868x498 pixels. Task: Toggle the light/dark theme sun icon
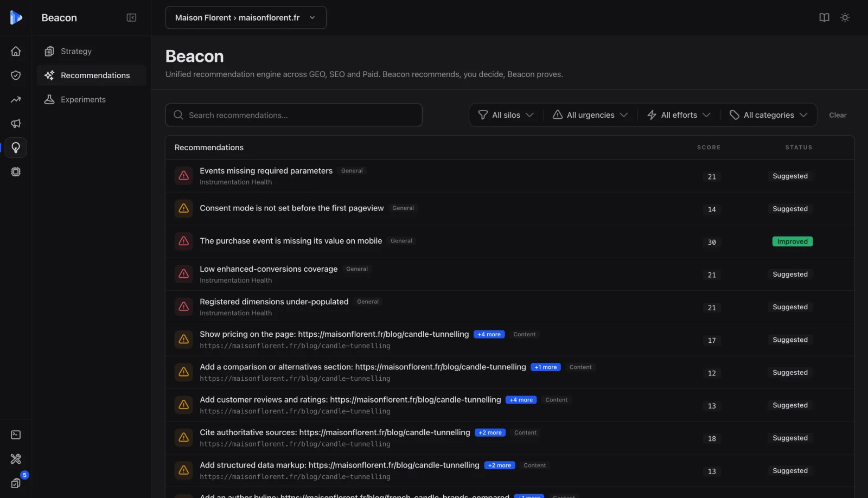click(x=845, y=17)
